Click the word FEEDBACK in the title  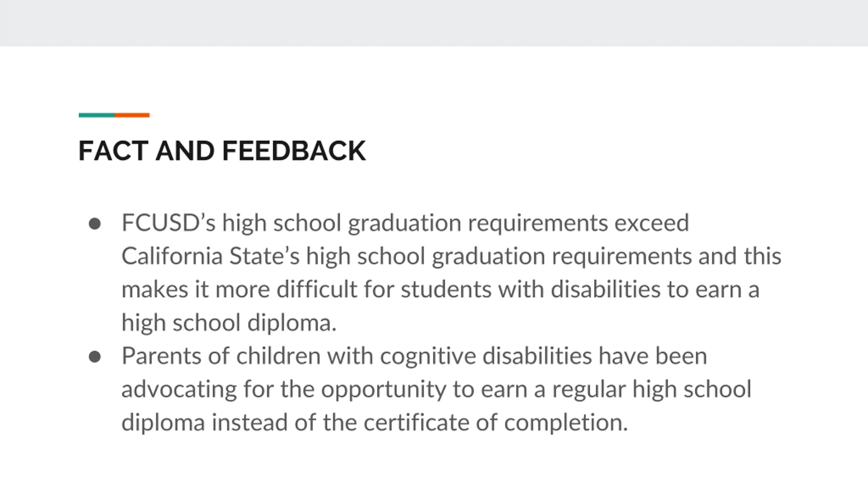(x=294, y=151)
